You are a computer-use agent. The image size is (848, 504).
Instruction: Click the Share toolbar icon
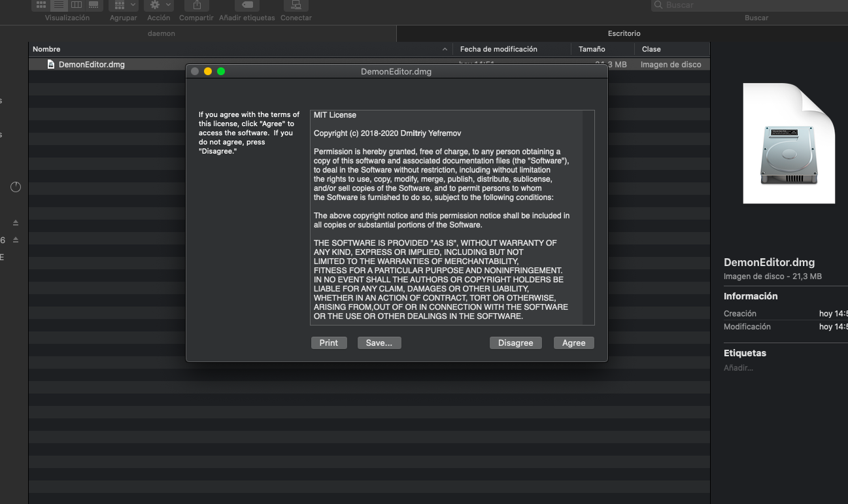(197, 5)
